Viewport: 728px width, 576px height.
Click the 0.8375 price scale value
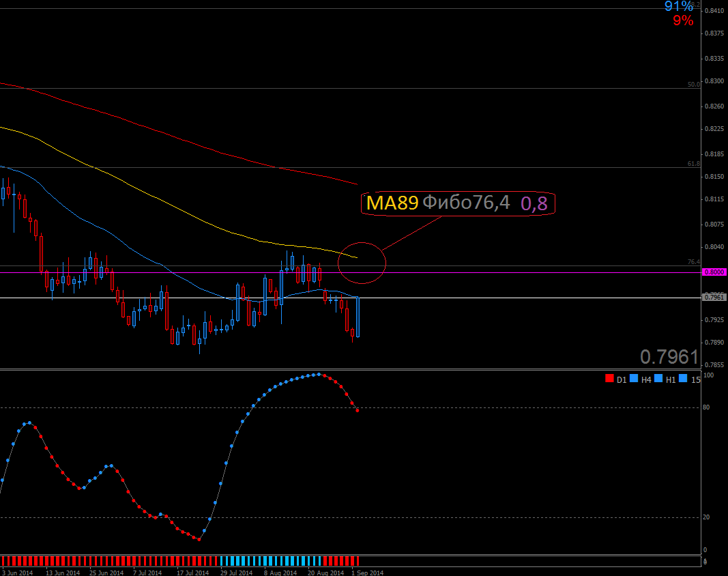[714, 33]
